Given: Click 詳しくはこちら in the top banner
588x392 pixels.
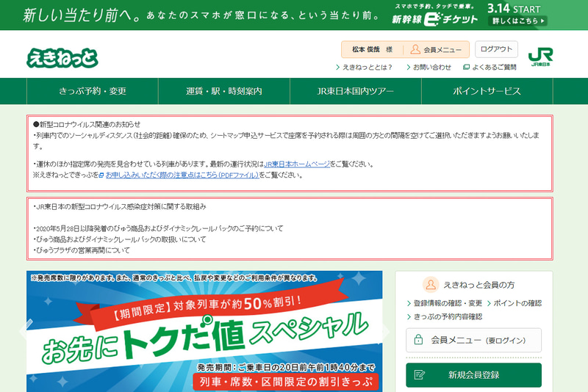Looking at the screenshot, I should click(517, 21).
